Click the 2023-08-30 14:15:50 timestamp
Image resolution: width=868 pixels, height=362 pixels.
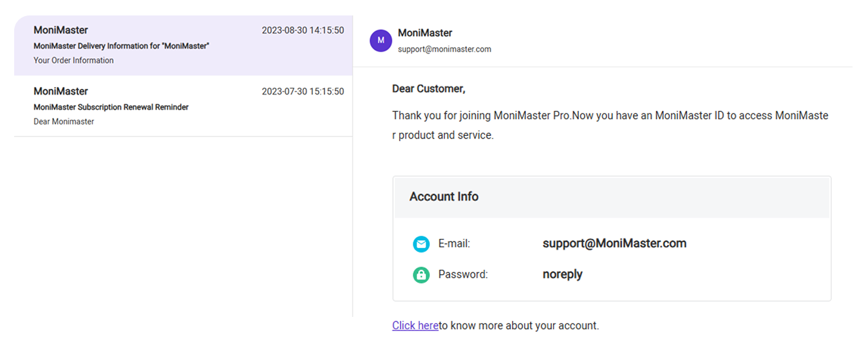click(303, 30)
